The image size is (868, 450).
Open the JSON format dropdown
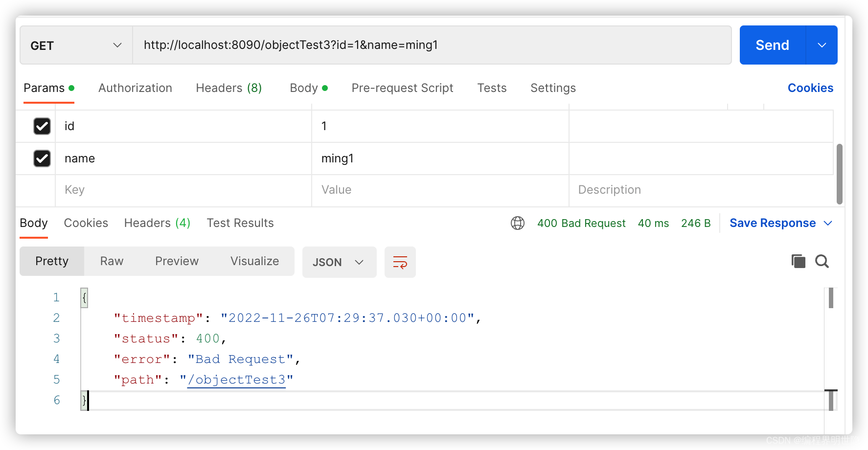(x=339, y=262)
